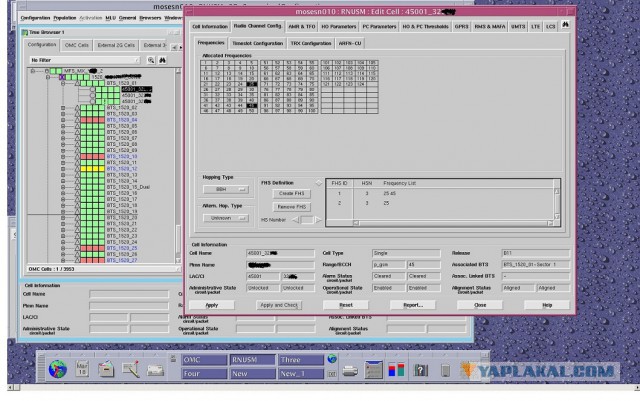The image size is (640, 401).
Task: Click the EXIT button on CDE panel
Action: point(332,374)
